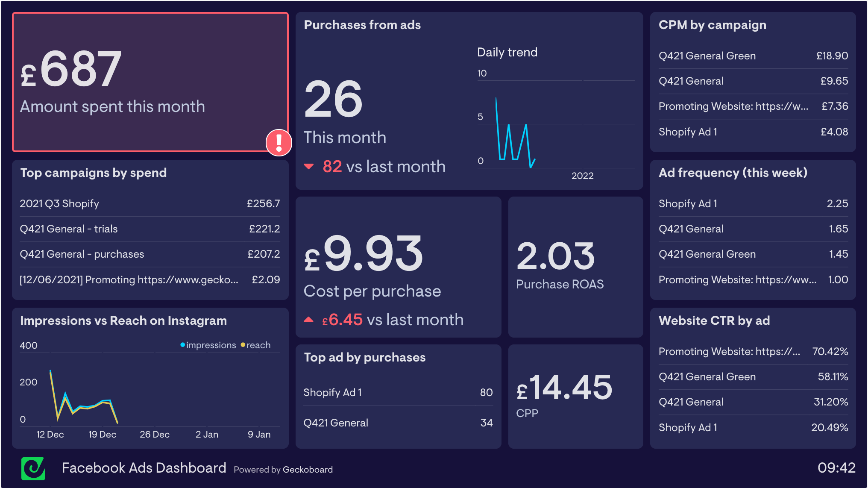
Task: Click the yellow reach legend dot
Action: [x=243, y=345]
